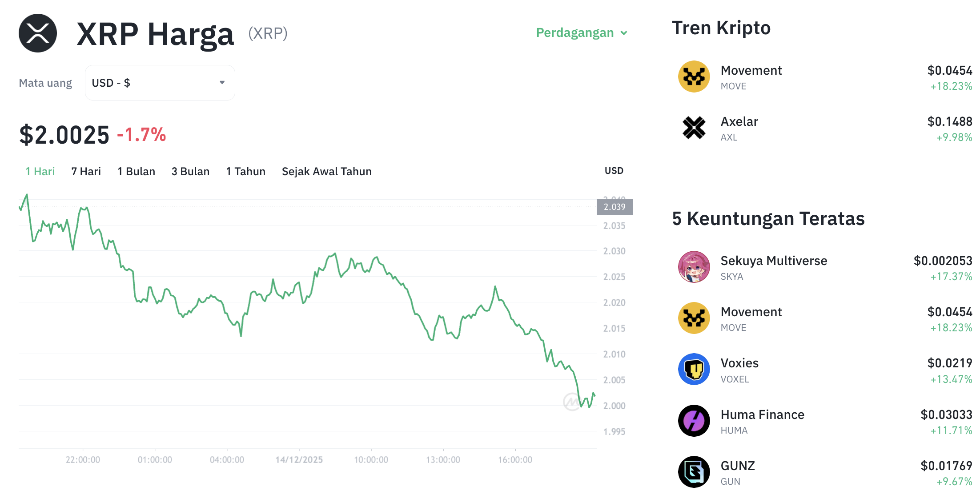Switch to the 7 Hari chart view
The width and height of the screenshot is (980, 499).
86,171
